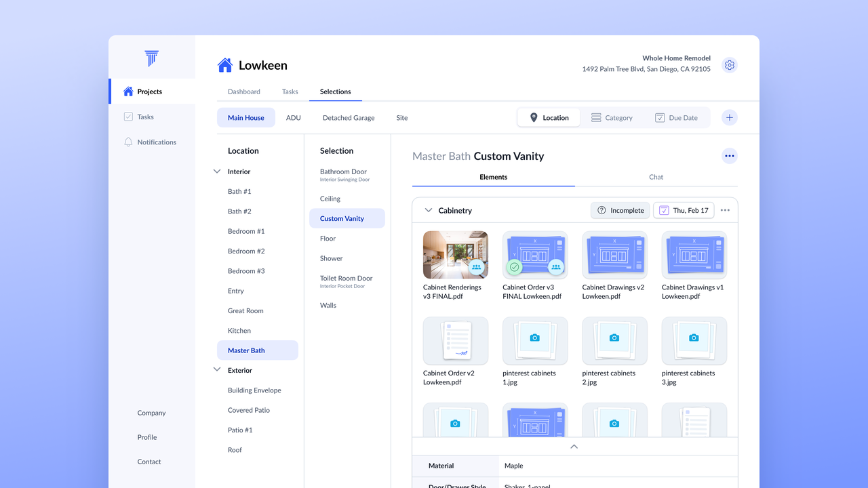Open the Dashboard tab
This screenshot has height=488, width=868.
tap(244, 91)
